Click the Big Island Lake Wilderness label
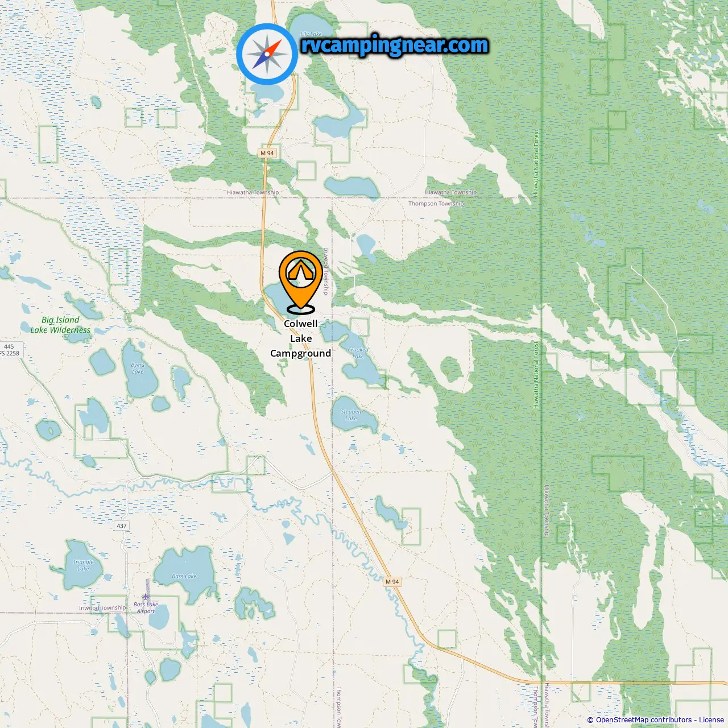 tap(60, 325)
